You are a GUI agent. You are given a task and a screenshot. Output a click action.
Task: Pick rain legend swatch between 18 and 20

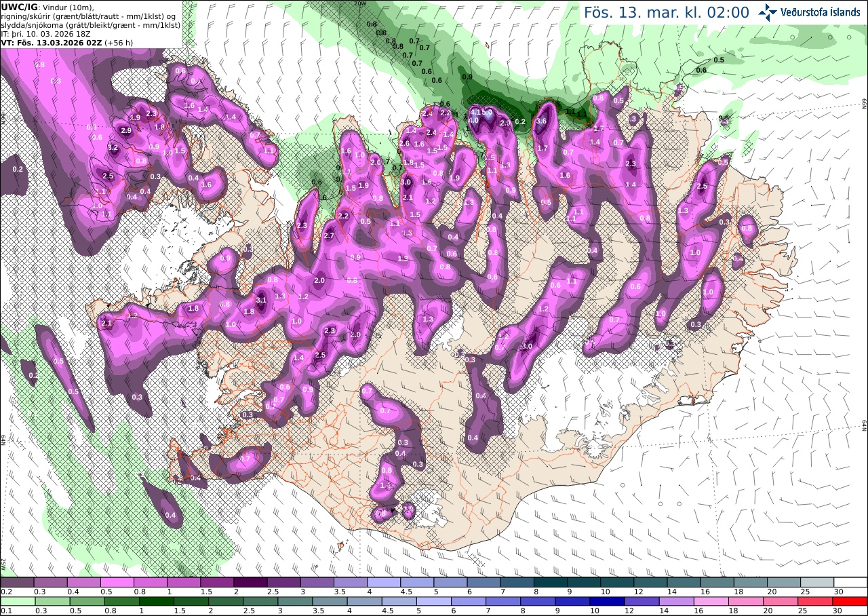click(x=745, y=601)
